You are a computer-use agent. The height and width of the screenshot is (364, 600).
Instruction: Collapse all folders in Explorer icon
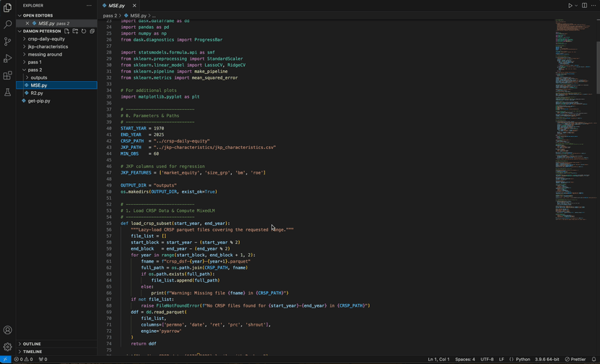92,31
